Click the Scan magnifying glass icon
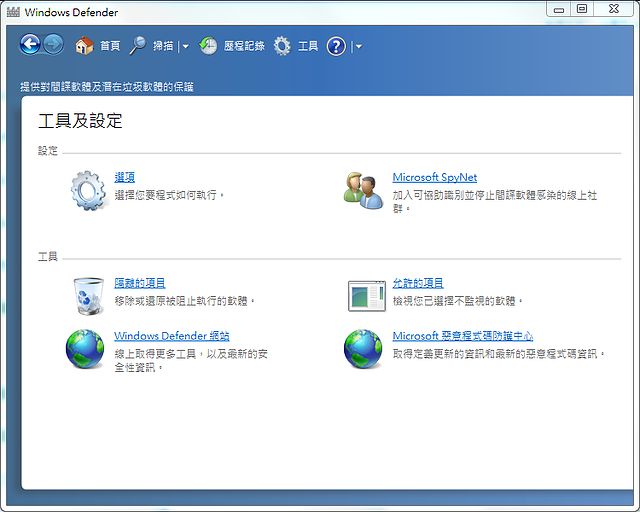640x512 pixels. click(x=138, y=45)
